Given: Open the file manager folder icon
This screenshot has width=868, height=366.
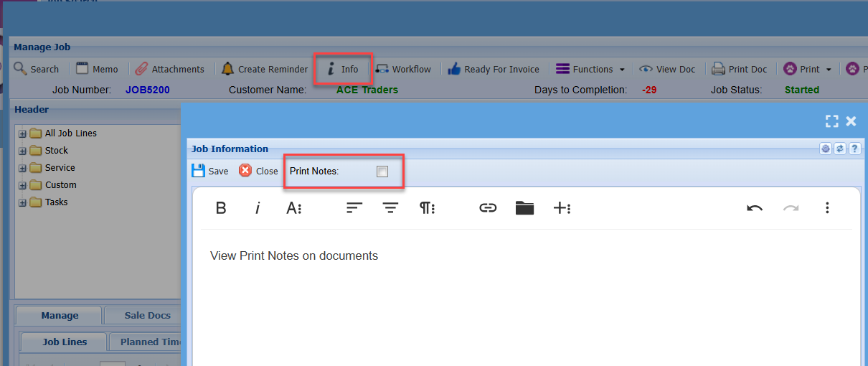Looking at the screenshot, I should [524, 208].
